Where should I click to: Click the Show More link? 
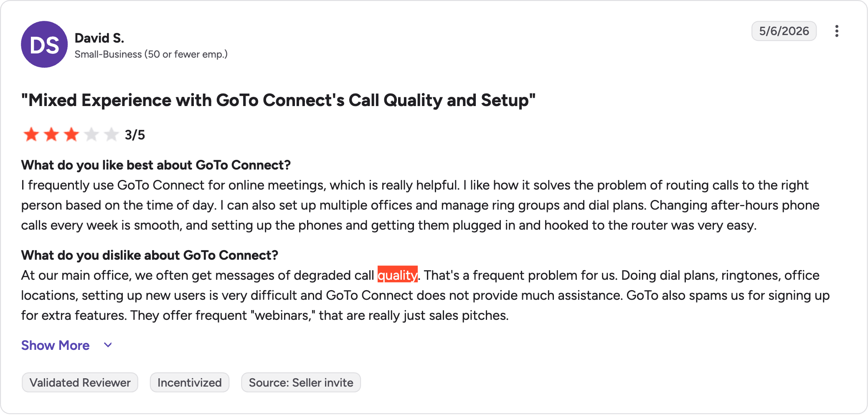click(x=56, y=345)
